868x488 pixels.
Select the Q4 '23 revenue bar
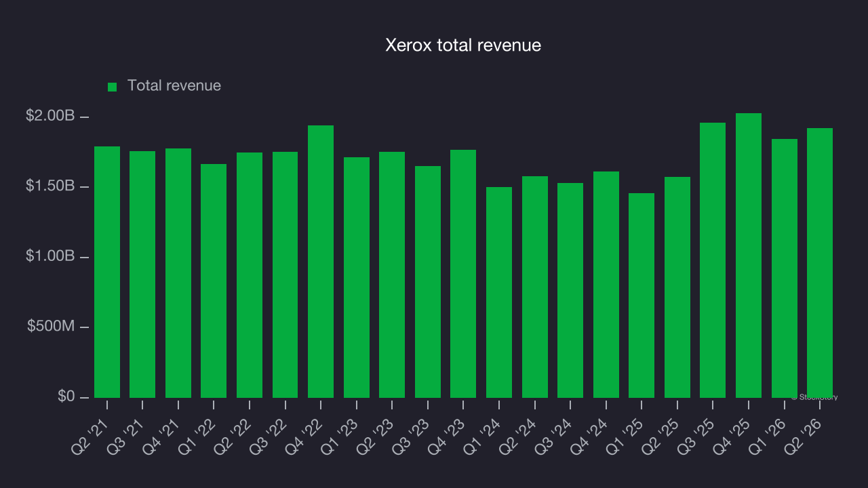click(x=463, y=274)
